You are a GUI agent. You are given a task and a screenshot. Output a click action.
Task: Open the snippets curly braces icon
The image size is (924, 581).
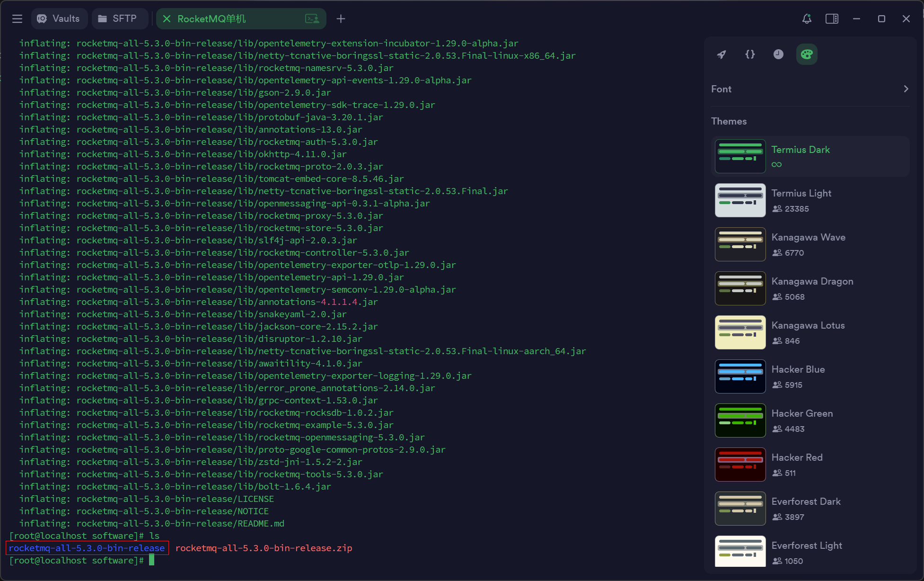pos(750,54)
